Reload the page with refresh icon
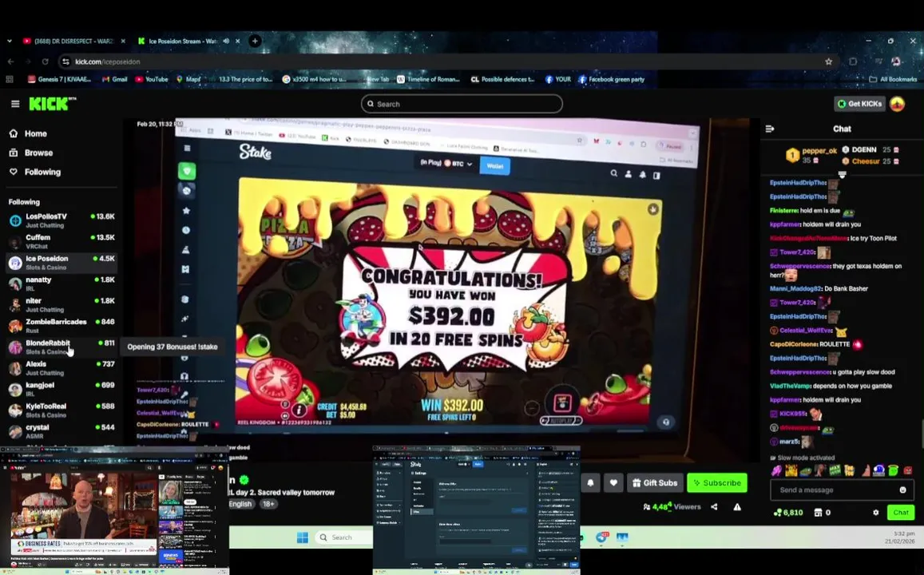The height and width of the screenshot is (575, 924). (45, 61)
